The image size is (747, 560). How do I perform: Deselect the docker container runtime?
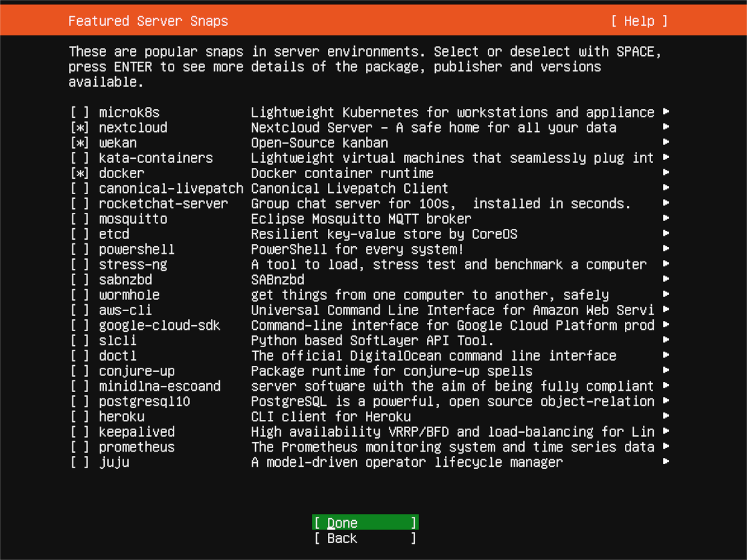point(81,173)
